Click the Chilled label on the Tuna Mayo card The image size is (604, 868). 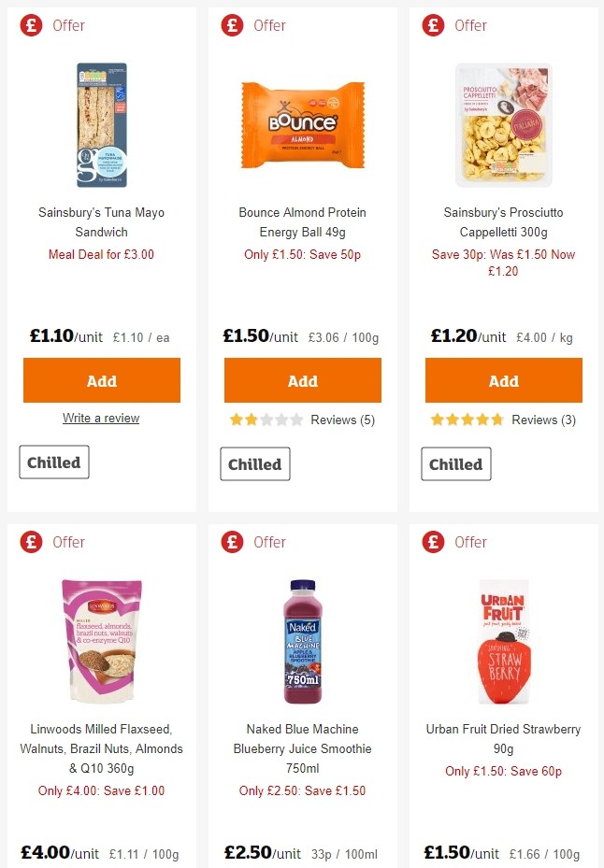53,462
